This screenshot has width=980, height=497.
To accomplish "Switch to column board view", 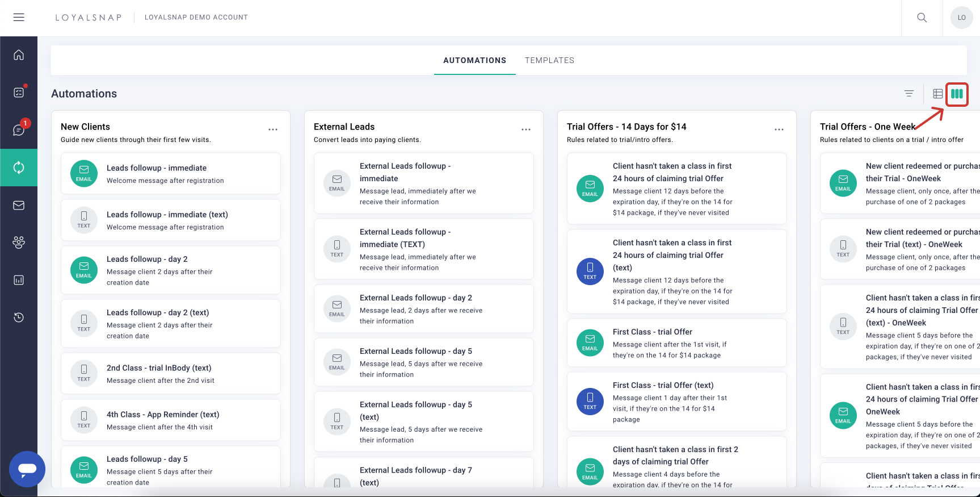I will point(957,94).
